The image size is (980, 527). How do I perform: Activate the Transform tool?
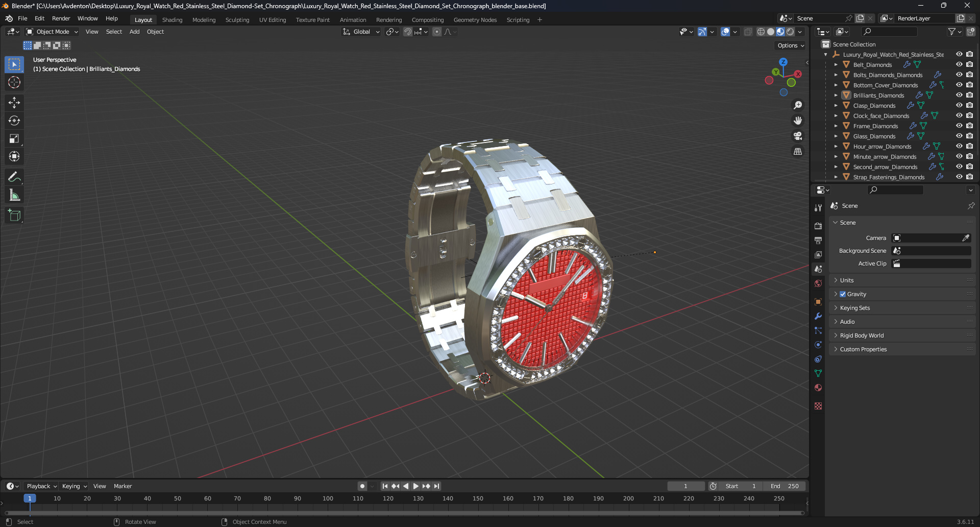(x=14, y=156)
